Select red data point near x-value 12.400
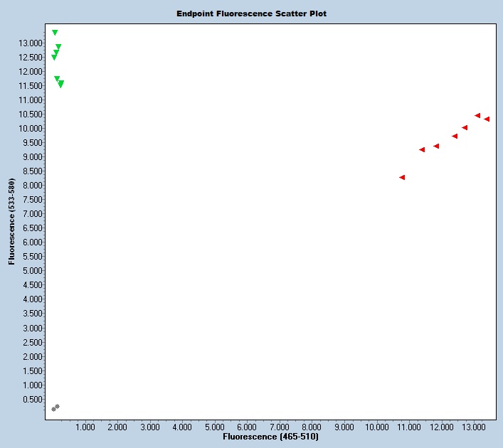The width and height of the screenshot is (503, 448). (455, 136)
